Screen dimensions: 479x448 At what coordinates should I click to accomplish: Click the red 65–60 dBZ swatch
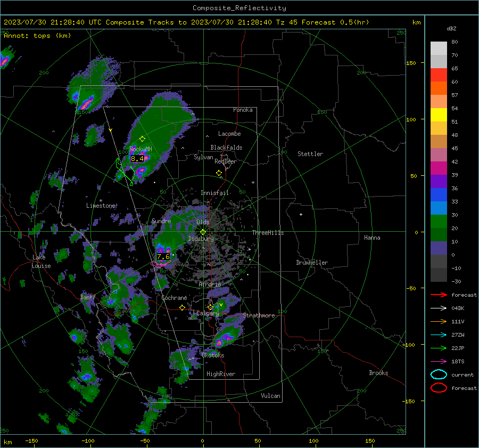439,75
